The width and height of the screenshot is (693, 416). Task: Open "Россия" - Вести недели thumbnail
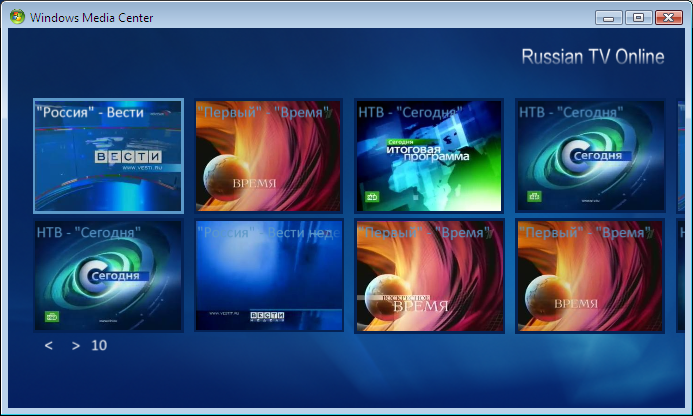tap(268, 276)
